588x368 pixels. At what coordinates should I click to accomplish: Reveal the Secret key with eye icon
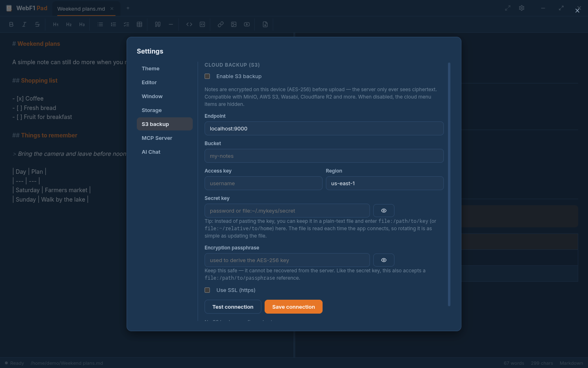[x=384, y=211]
